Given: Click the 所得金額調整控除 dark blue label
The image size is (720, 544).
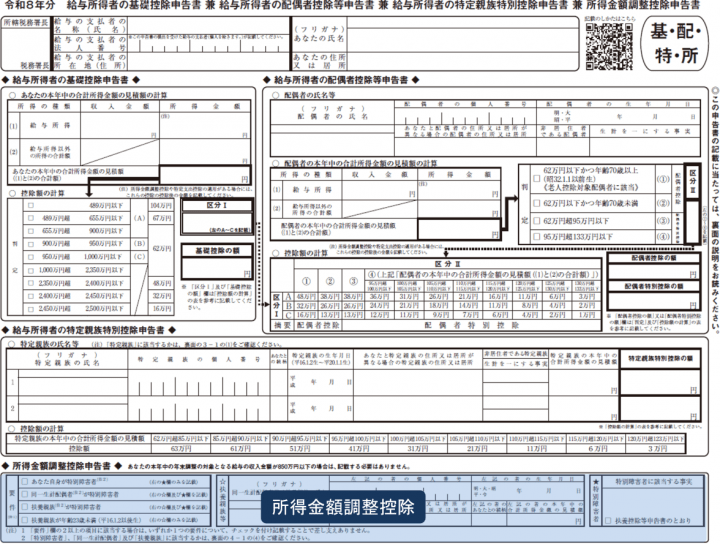Looking at the screenshot, I should [343, 507].
